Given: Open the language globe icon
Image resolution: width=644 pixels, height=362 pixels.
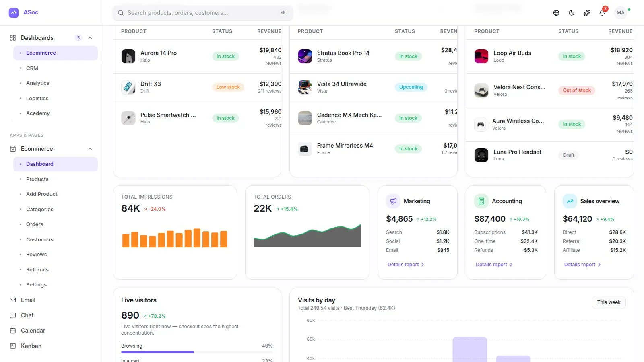Looking at the screenshot, I should (556, 13).
